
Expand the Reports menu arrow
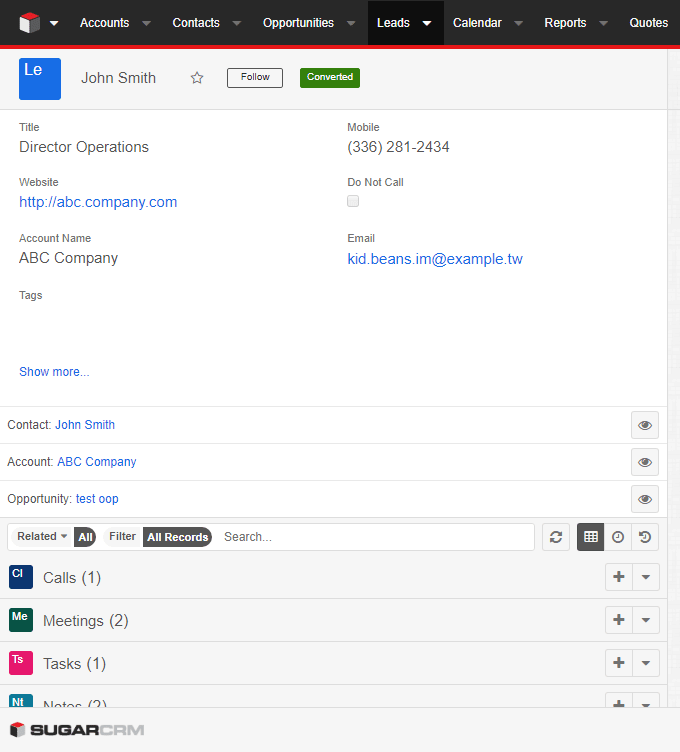(604, 23)
